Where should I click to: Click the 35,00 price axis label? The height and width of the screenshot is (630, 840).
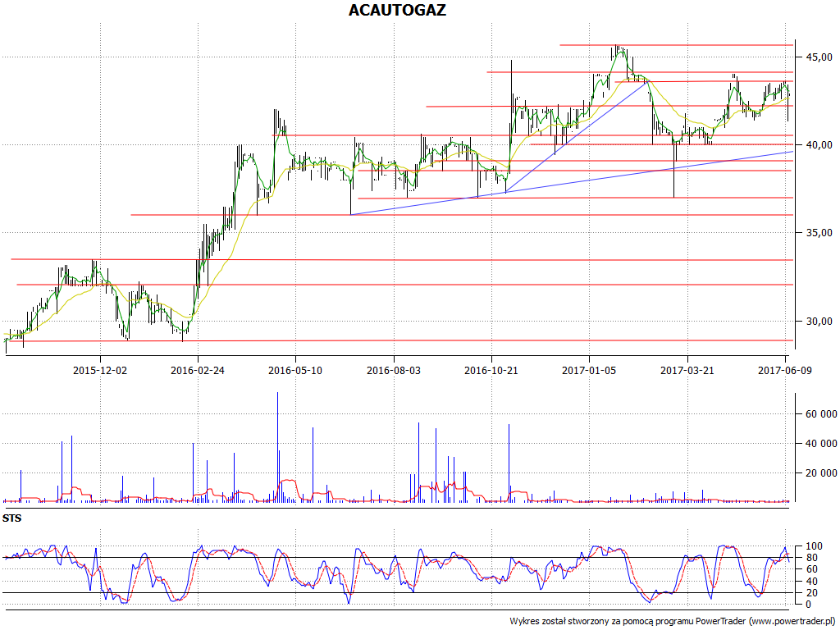click(818, 232)
